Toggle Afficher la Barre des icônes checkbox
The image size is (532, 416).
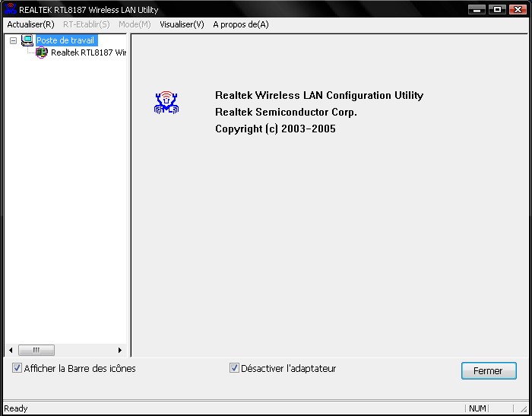17,368
